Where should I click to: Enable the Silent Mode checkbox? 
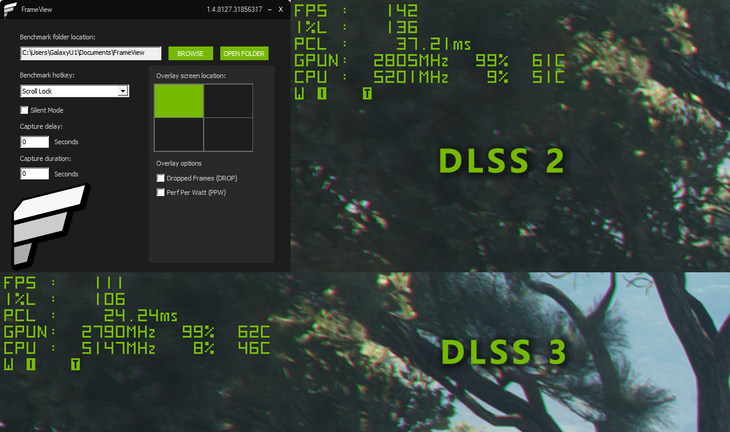click(24, 110)
